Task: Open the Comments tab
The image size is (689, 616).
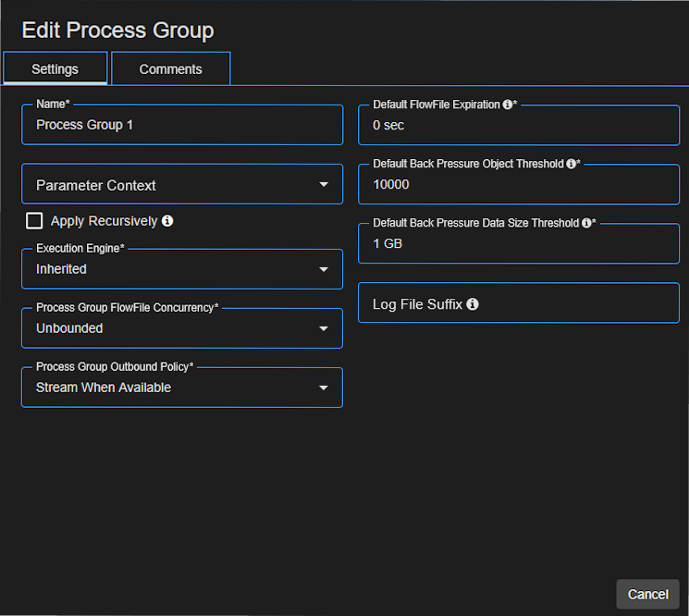Action: click(x=170, y=68)
